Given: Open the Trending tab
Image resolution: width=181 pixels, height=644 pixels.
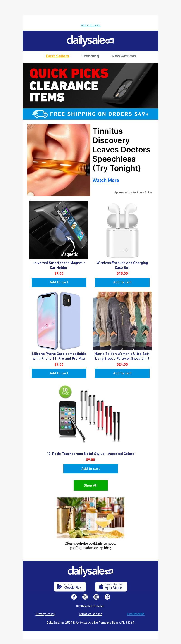Looking at the screenshot, I should click(90, 56).
